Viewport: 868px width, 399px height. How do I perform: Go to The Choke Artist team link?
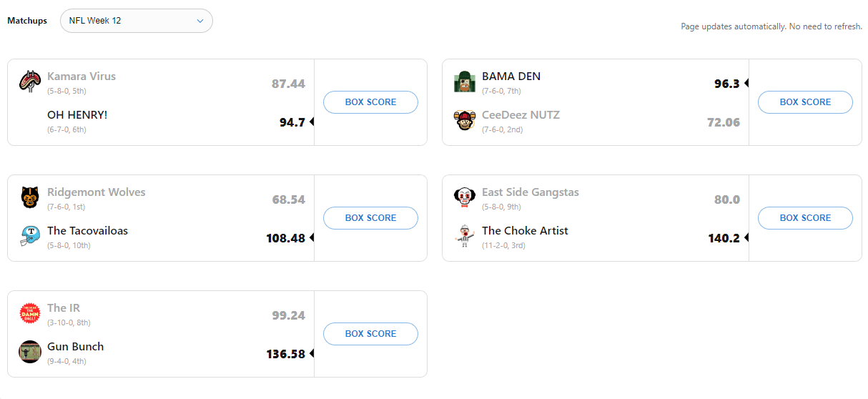pyautogui.click(x=525, y=231)
